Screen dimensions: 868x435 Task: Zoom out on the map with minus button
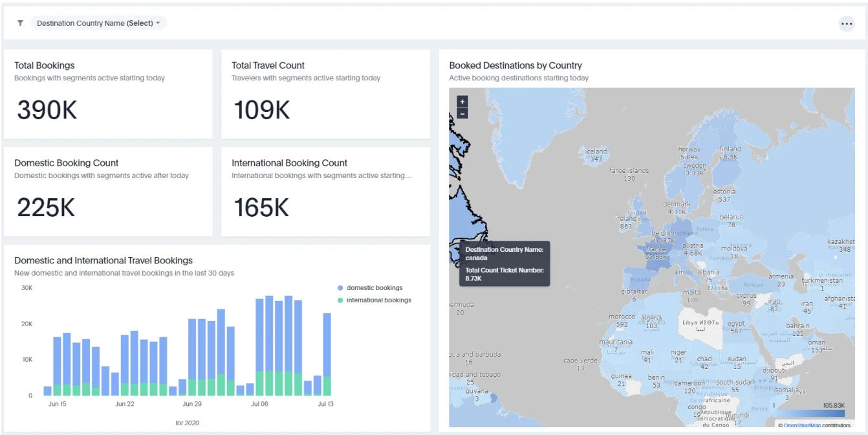[x=462, y=113]
